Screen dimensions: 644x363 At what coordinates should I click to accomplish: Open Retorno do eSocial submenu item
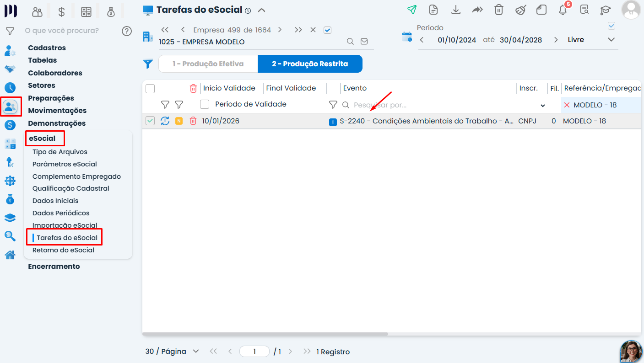point(63,250)
